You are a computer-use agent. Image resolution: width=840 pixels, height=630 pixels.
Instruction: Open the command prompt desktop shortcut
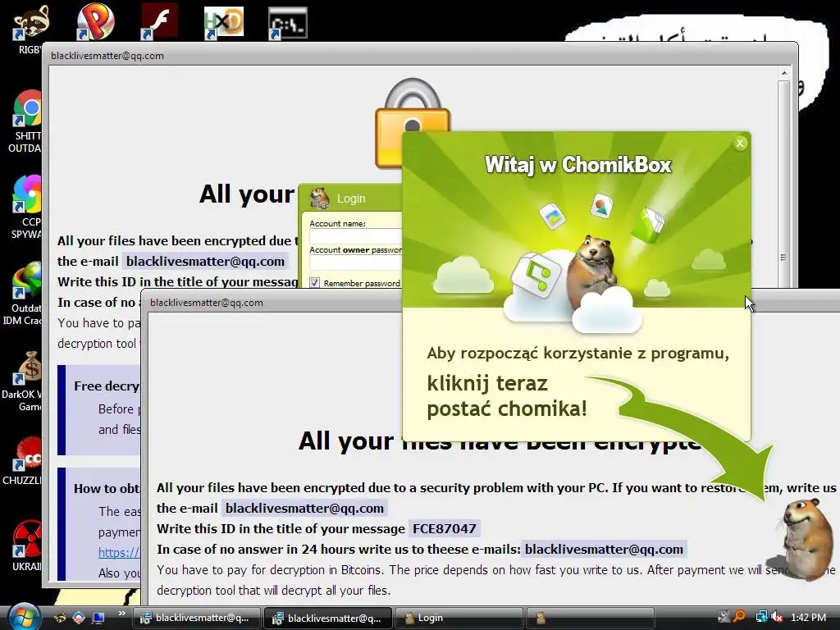coord(288,23)
